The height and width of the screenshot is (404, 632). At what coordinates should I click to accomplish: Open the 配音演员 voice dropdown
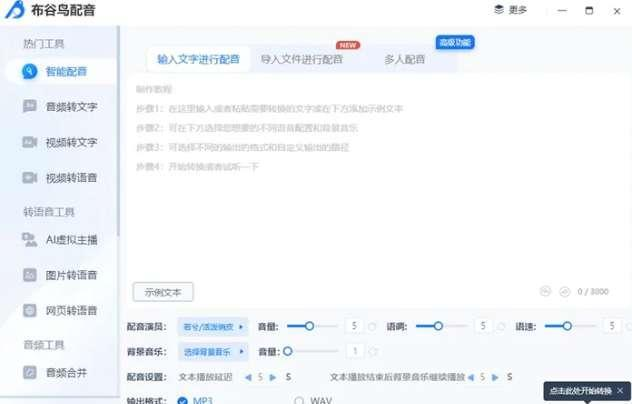click(x=213, y=327)
